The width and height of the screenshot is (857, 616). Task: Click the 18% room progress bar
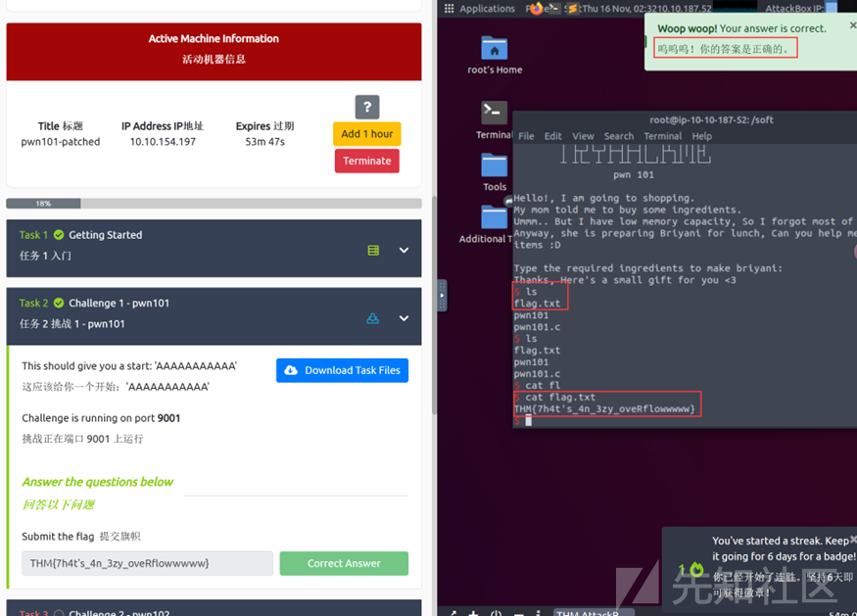tap(214, 204)
